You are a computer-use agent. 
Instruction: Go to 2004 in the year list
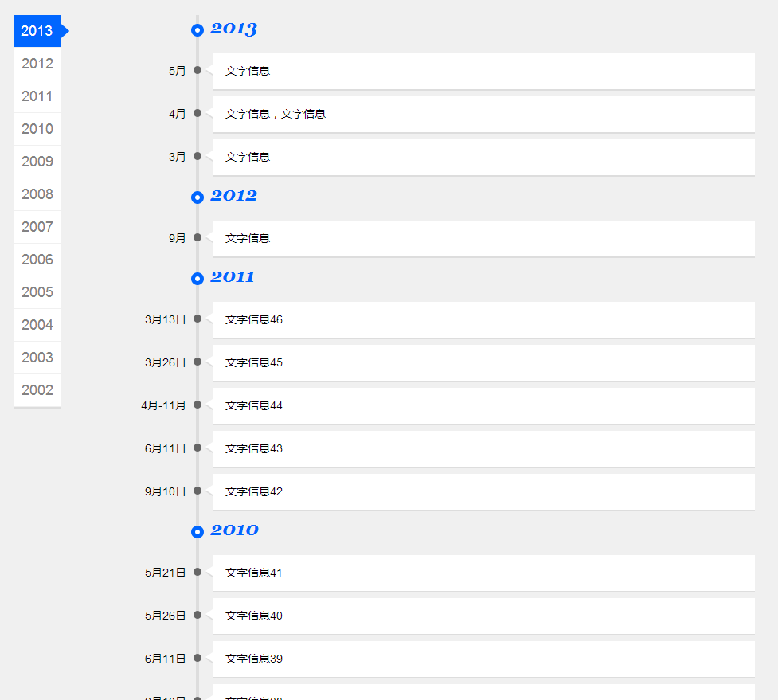pyautogui.click(x=37, y=325)
